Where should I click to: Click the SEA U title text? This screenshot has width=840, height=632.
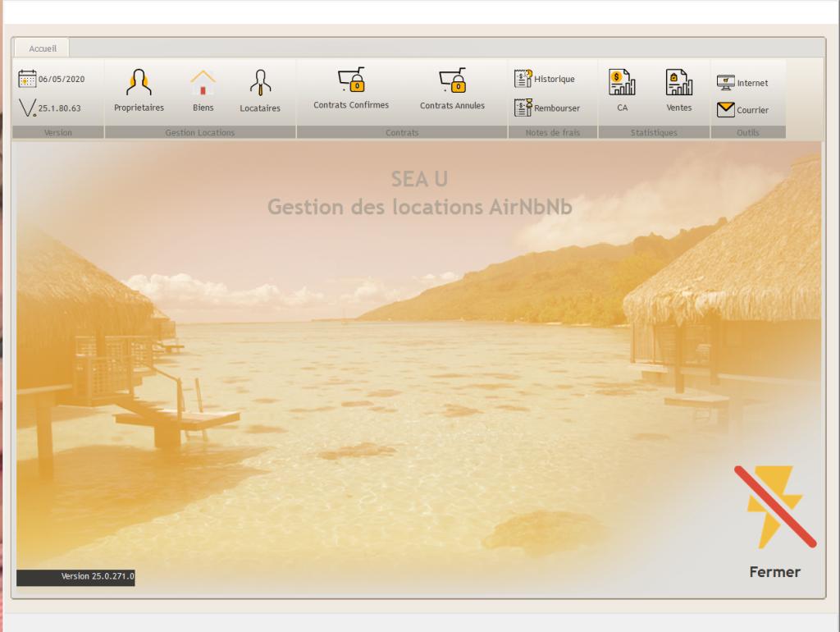point(419,181)
